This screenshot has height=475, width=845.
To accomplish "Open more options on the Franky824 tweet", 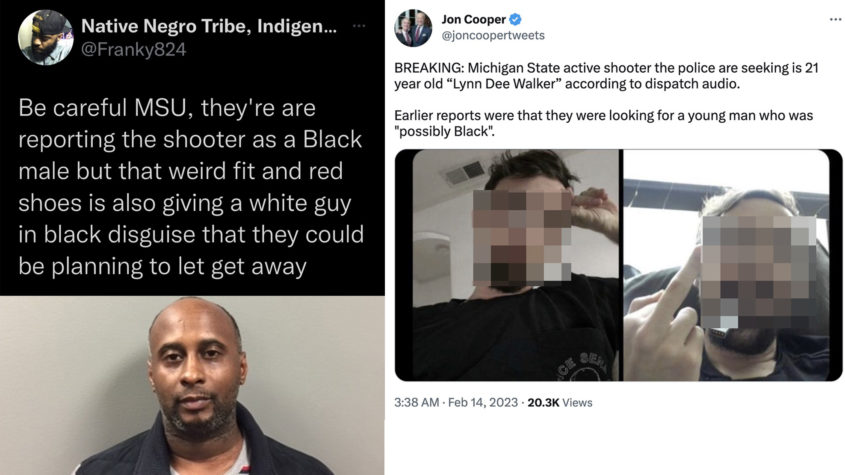I will pyautogui.click(x=359, y=25).
